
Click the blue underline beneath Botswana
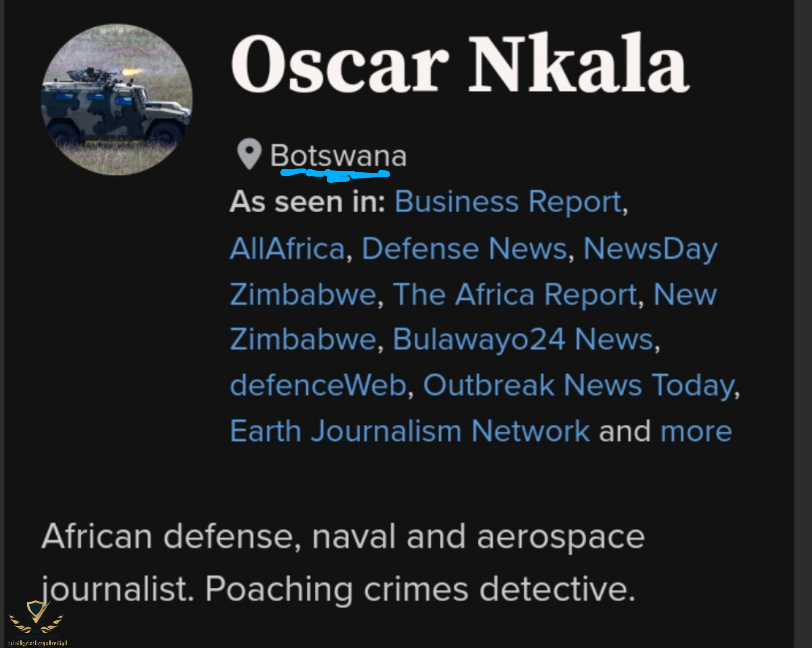coord(335,174)
